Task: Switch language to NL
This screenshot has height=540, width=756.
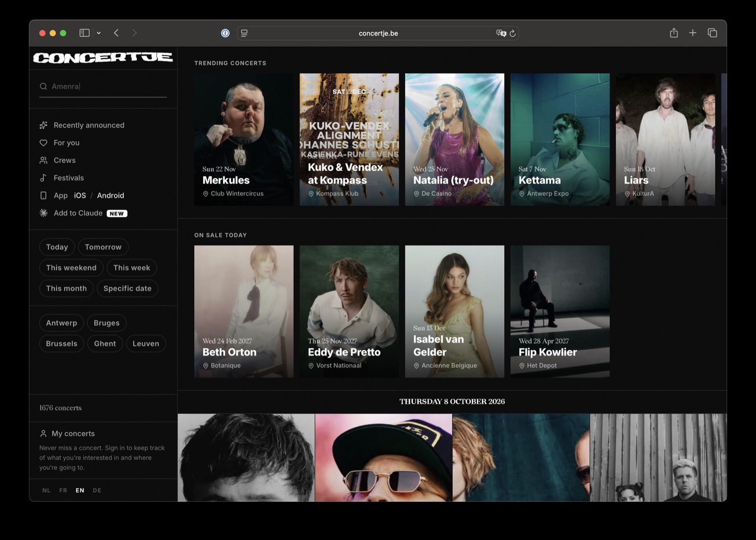Action: 46,490
